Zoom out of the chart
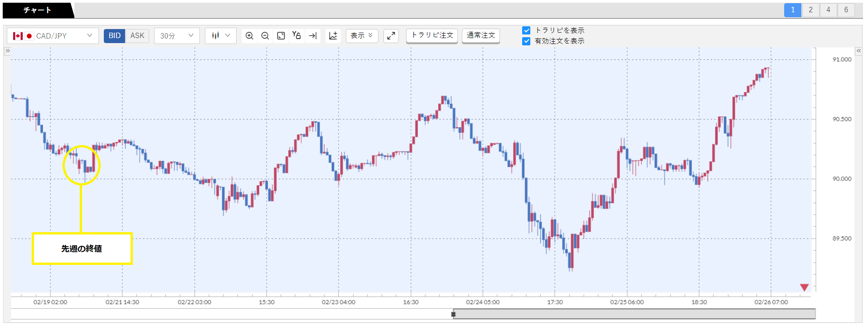 click(265, 36)
